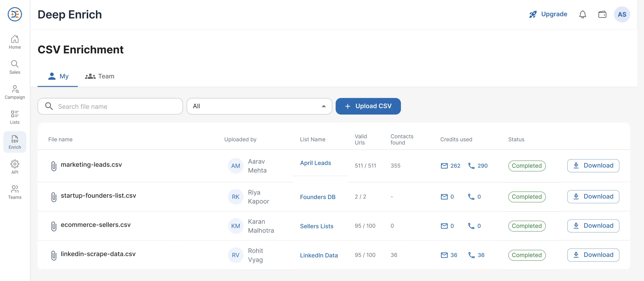
Task: Click the Upload CSV button
Action: tap(368, 106)
